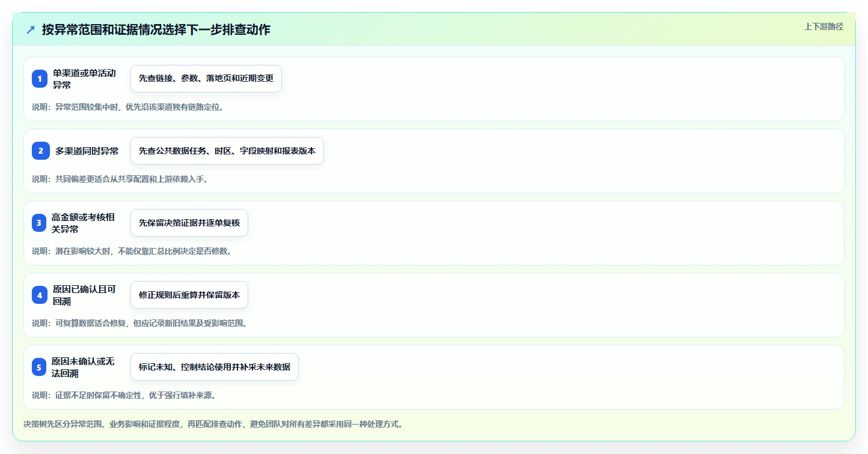Select the 原因未确认或无法回溯 condition label

tap(83, 367)
